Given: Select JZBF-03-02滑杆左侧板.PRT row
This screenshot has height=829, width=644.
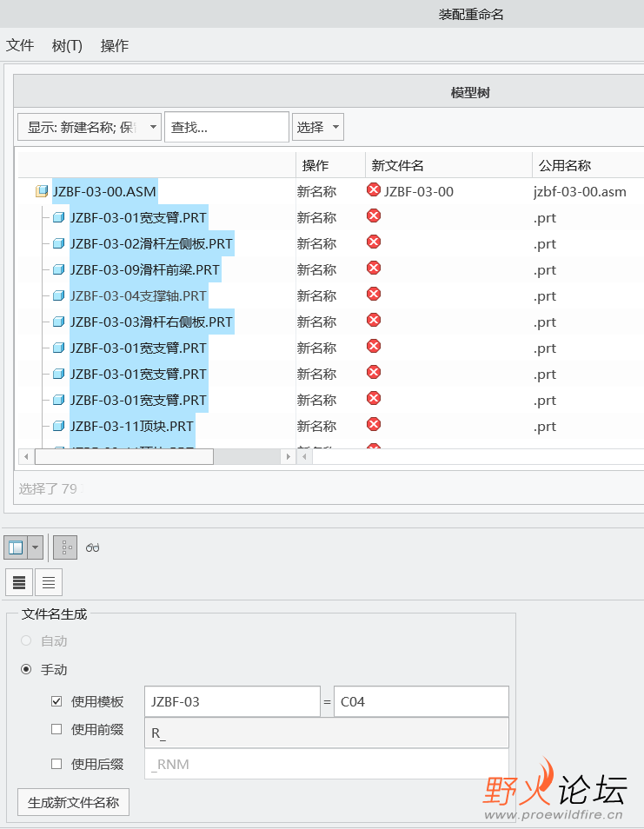Looking at the screenshot, I should click(152, 243).
